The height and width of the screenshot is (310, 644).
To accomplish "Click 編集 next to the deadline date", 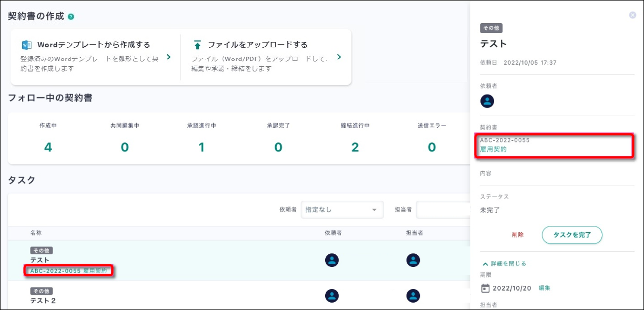I will 545,288.
